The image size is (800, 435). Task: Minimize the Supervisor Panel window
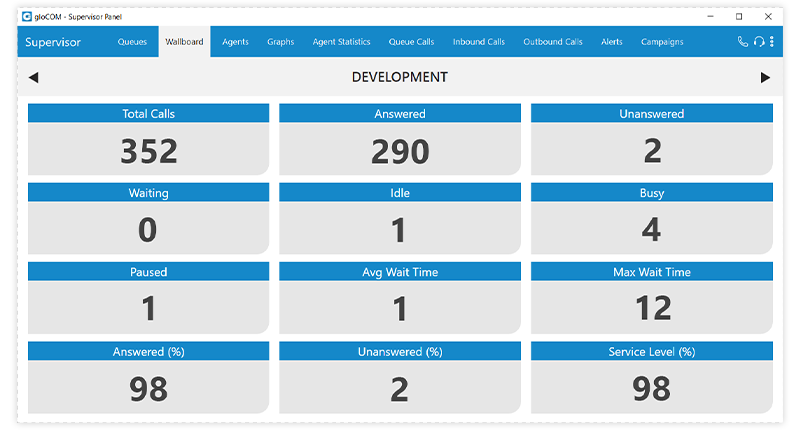(709, 16)
